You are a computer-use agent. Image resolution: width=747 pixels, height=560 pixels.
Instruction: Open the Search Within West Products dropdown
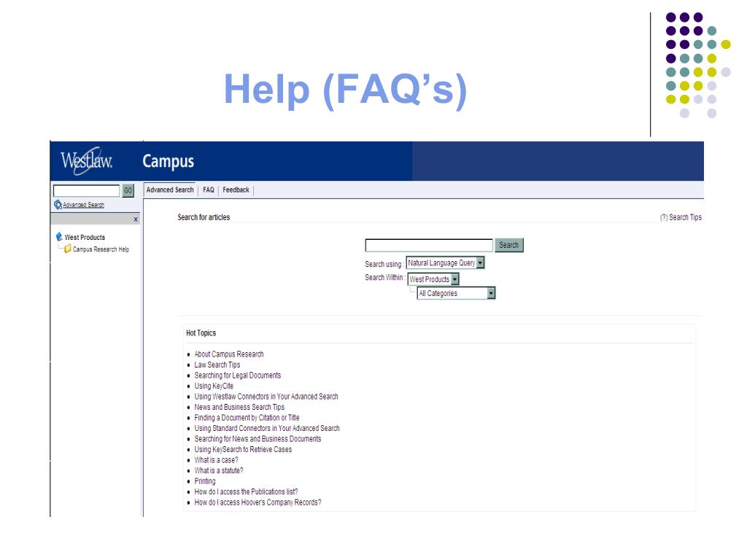pos(433,279)
